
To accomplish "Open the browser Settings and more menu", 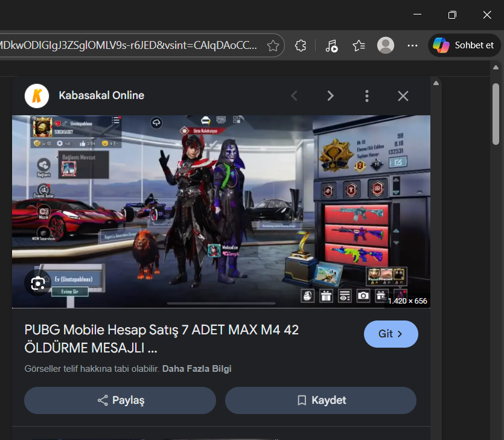I will pos(412,46).
